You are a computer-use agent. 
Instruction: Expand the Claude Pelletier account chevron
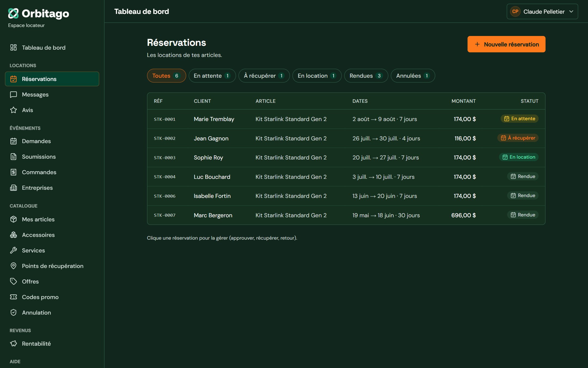571,11
